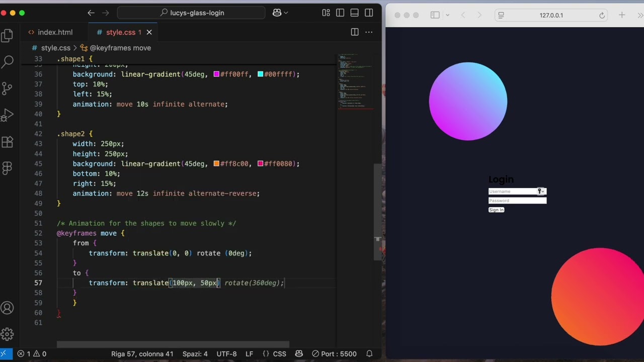644x362 pixels.
Task: Go back in the browser window
Action: tap(463, 15)
